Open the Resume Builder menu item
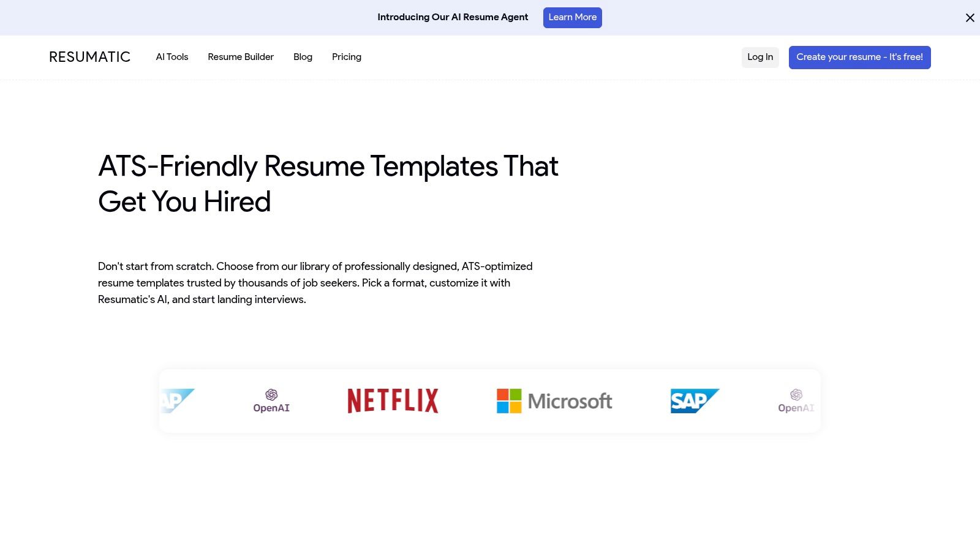 tap(241, 57)
